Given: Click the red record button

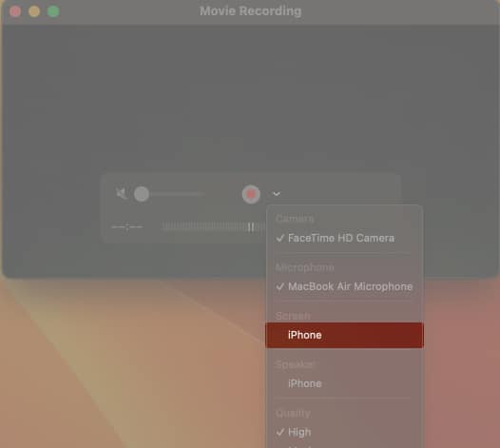Looking at the screenshot, I should click(x=251, y=194).
